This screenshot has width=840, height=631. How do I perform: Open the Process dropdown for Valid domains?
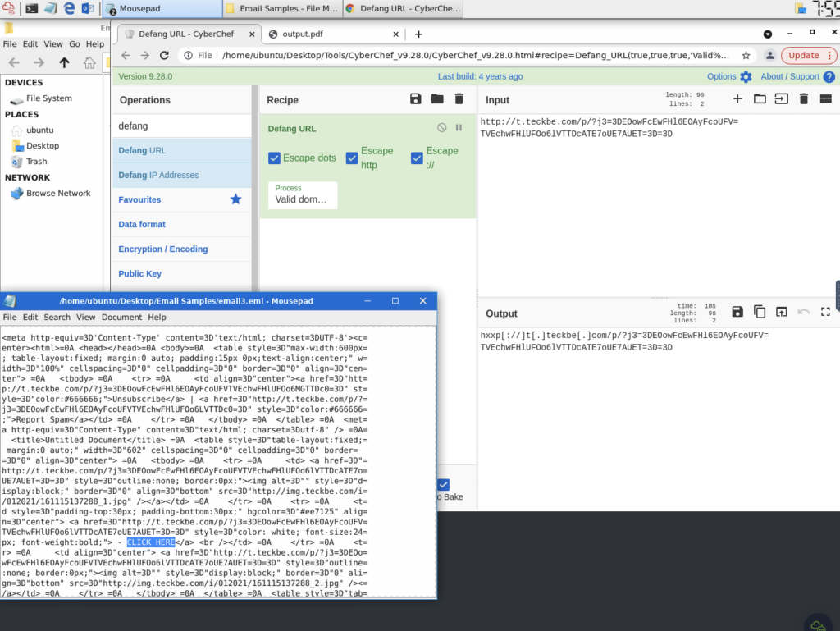coord(303,195)
